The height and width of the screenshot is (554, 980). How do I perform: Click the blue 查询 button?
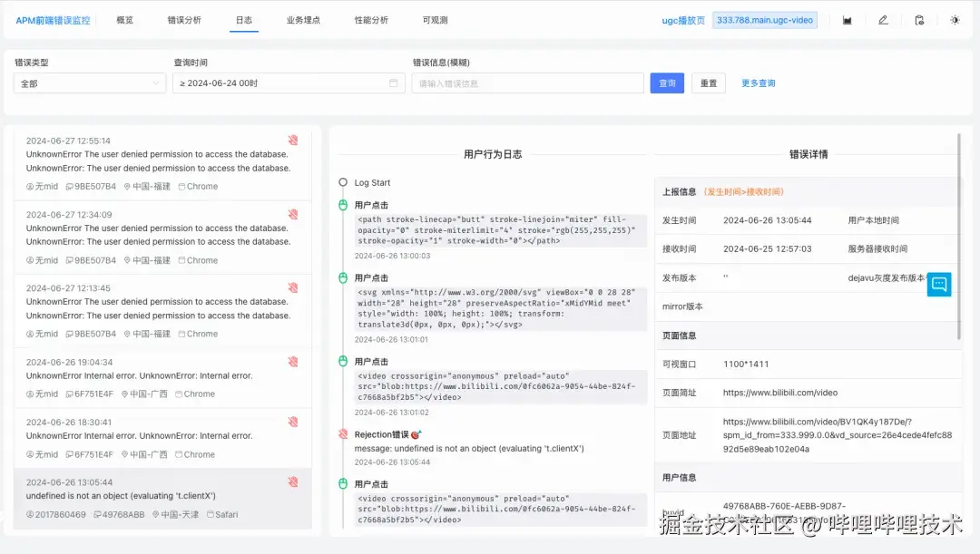point(667,82)
